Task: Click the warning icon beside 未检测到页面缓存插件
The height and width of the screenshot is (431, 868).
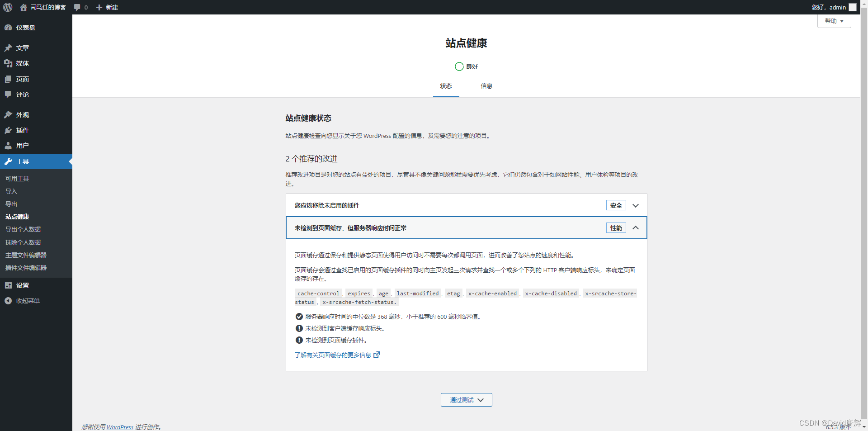Action: (x=299, y=340)
